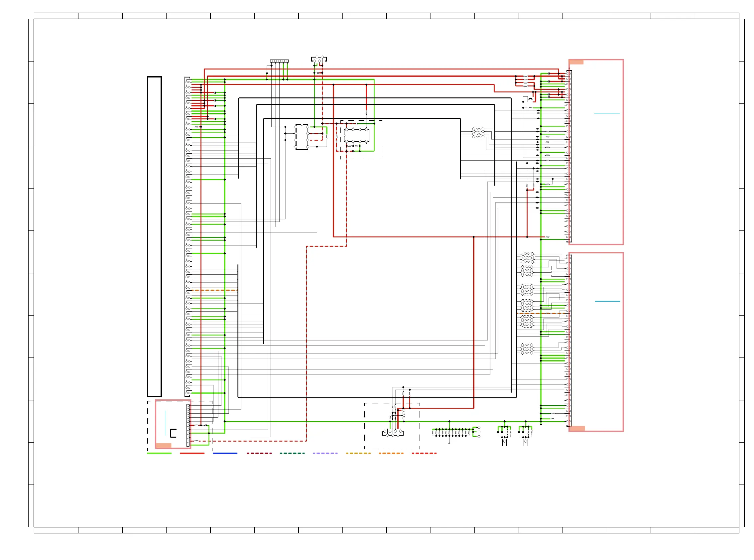The height and width of the screenshot is (560, 754).
Task: Click the blue line inside upper-right pink block
Action: 607,113
